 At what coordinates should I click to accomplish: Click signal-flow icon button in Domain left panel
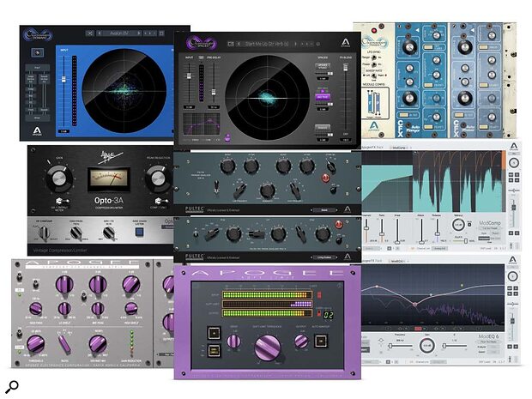pyautogui.click(x=37, y=52)
